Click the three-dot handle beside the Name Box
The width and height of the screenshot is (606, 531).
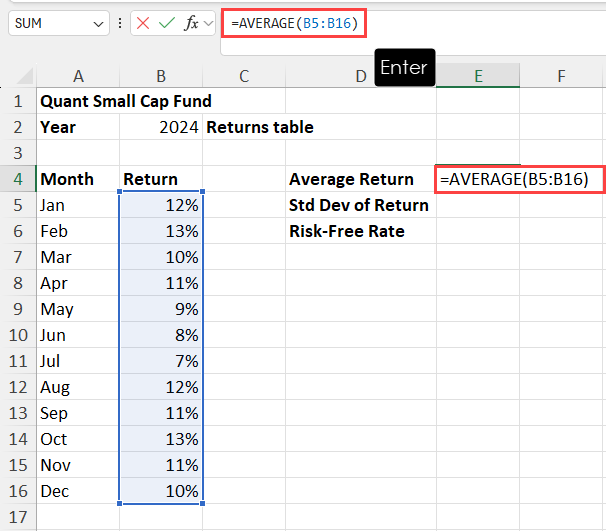point(120,23)
